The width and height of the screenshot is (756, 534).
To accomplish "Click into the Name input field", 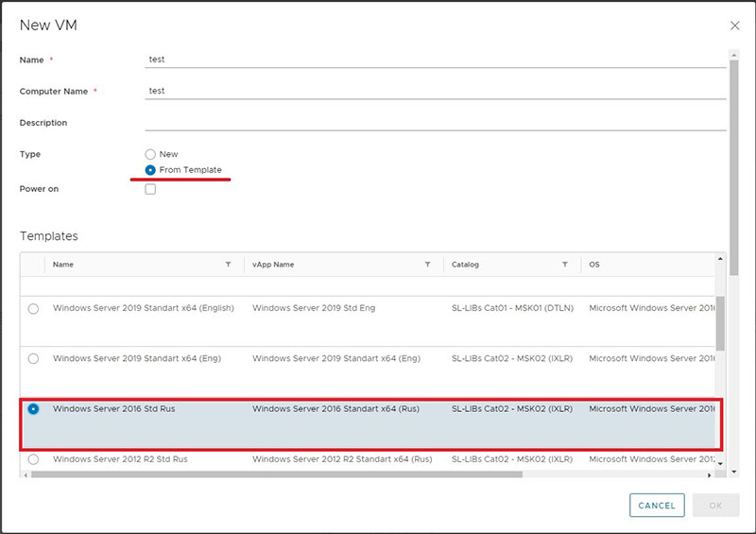I will click(x=435, y=59).
